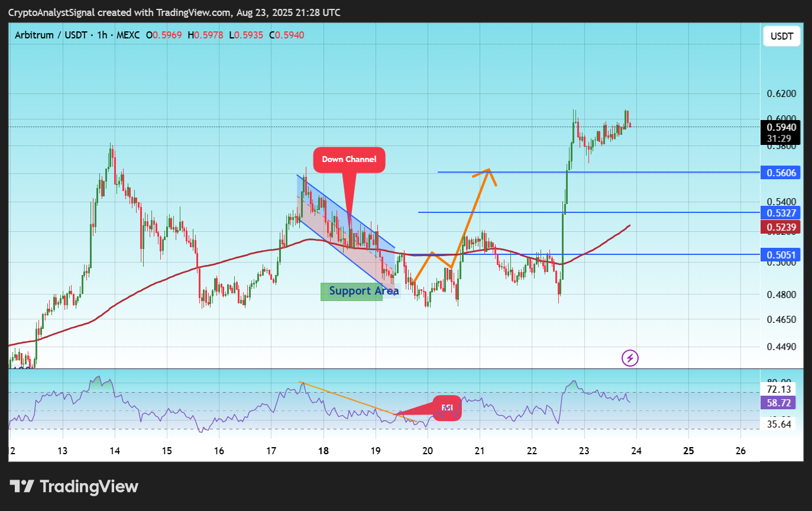Click the 0.4490 price axis label

click(781, 347)
